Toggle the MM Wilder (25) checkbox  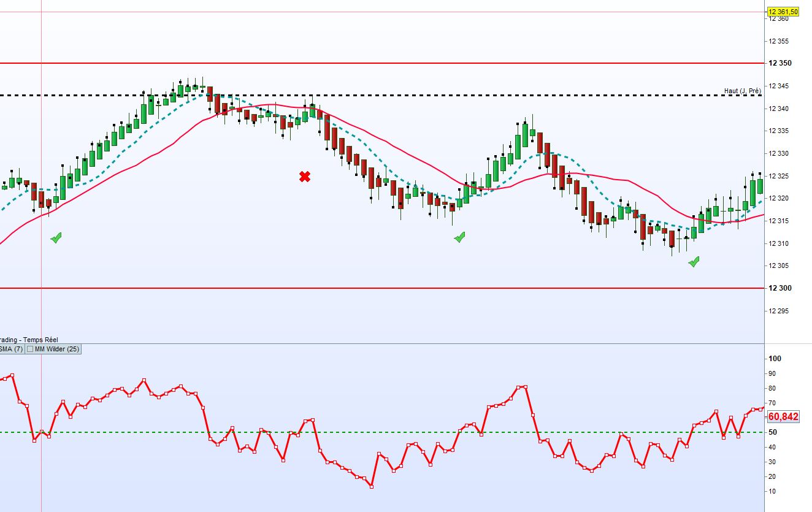coord(30,350)
